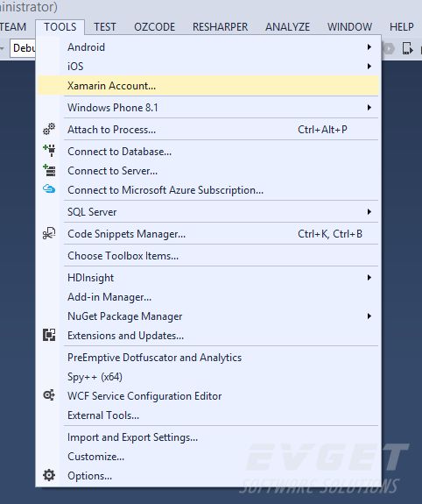This screenshot has height=504, width=422.
Task: Select Xamarin Account menu entry
Action: pos(208,86)
